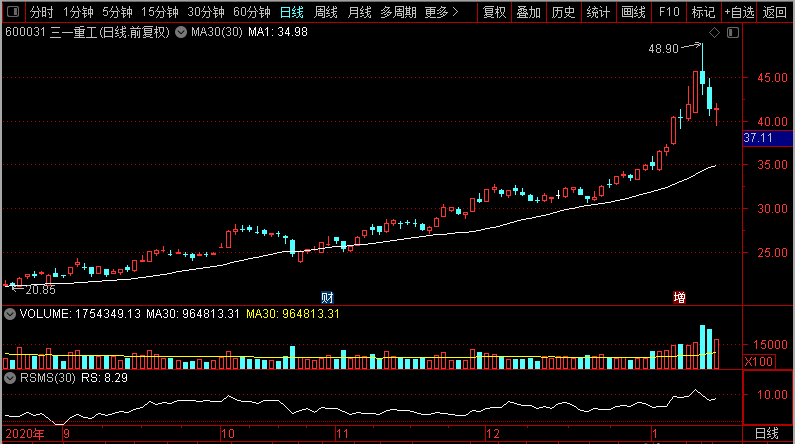
Task: Click the 600031 三一重工 stock title
Action: (x=87, y=32)
